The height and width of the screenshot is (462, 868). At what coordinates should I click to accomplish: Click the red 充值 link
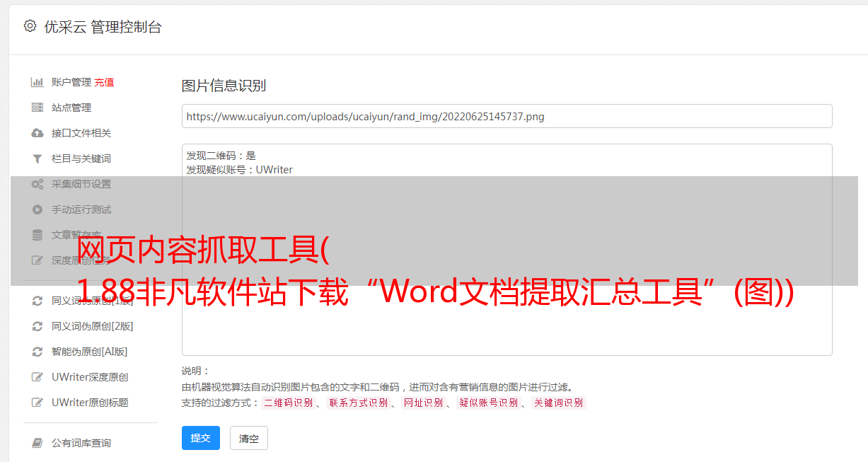click(104, 82)
